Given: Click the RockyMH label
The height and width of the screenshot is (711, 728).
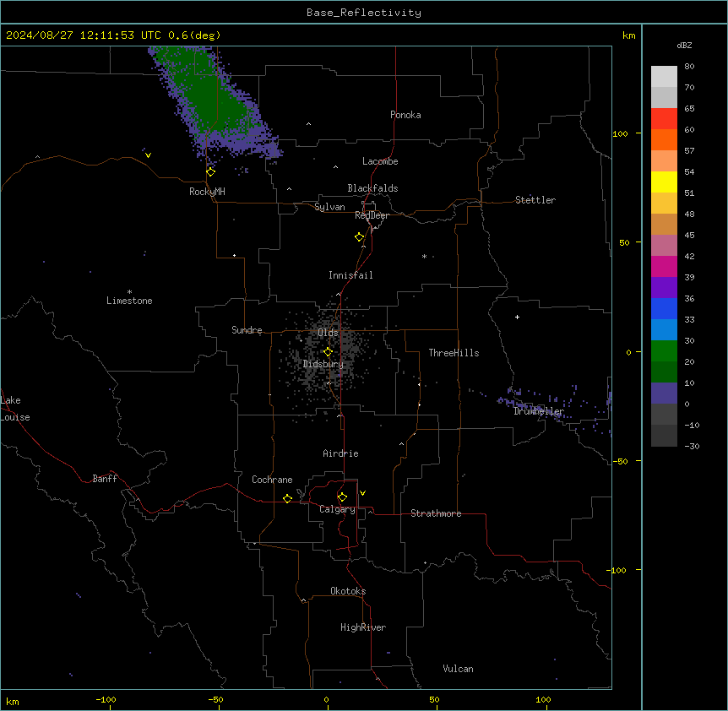Looking at the screenshot, I should 207,192.
